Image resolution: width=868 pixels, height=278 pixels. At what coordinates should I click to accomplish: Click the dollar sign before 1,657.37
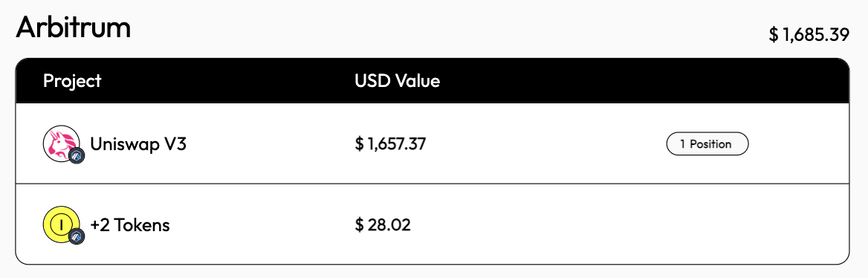coord(360,144)
